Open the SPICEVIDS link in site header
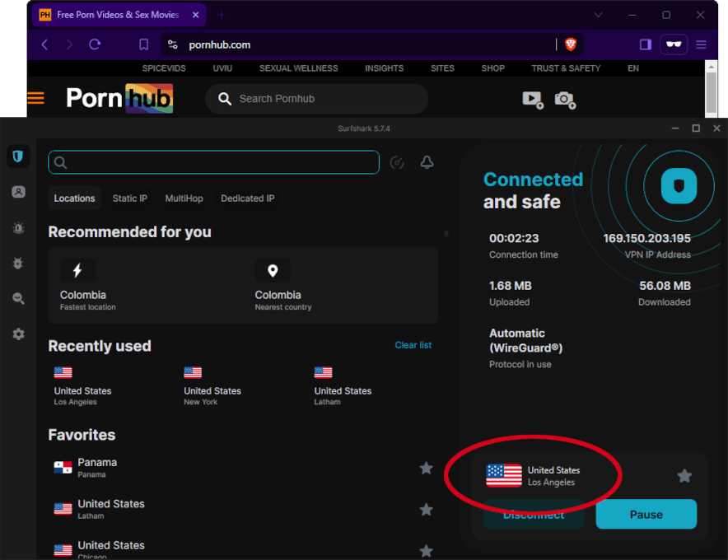This screenshot has height=560, width=728. [164, 68]
